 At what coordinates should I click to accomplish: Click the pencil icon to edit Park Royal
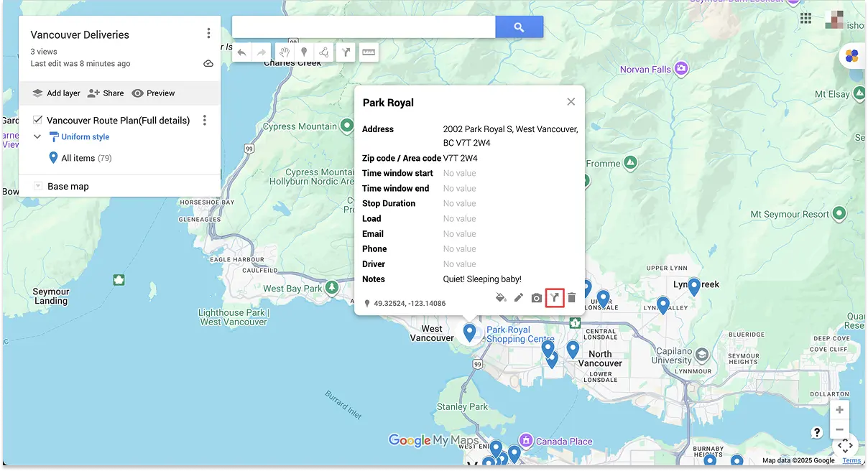(x=519, y=297)
